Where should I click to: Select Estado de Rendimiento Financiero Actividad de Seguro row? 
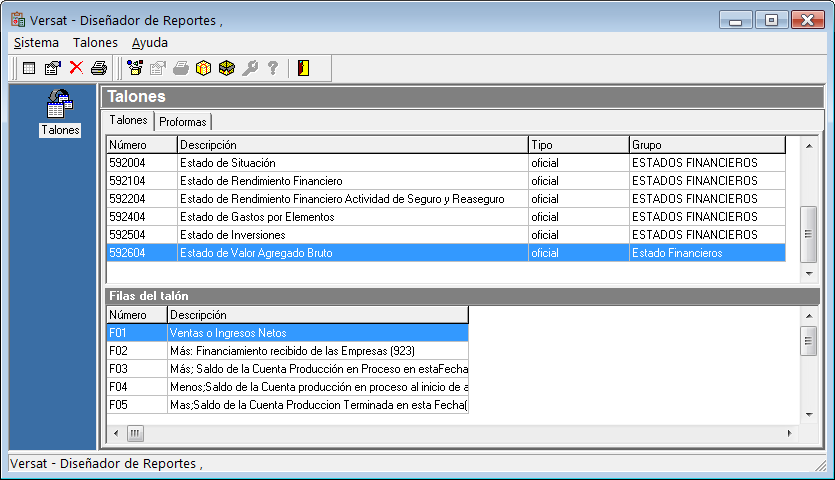click(446, 199)
